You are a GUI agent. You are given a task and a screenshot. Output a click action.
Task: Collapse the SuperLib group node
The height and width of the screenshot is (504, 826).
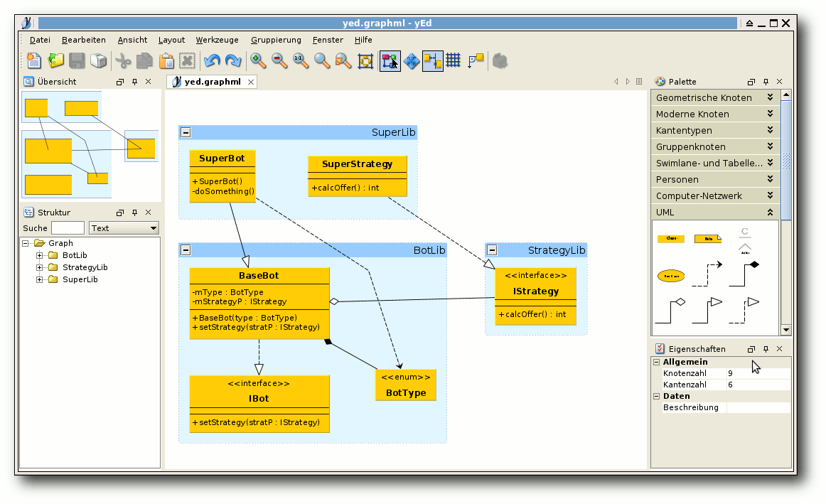186,133
